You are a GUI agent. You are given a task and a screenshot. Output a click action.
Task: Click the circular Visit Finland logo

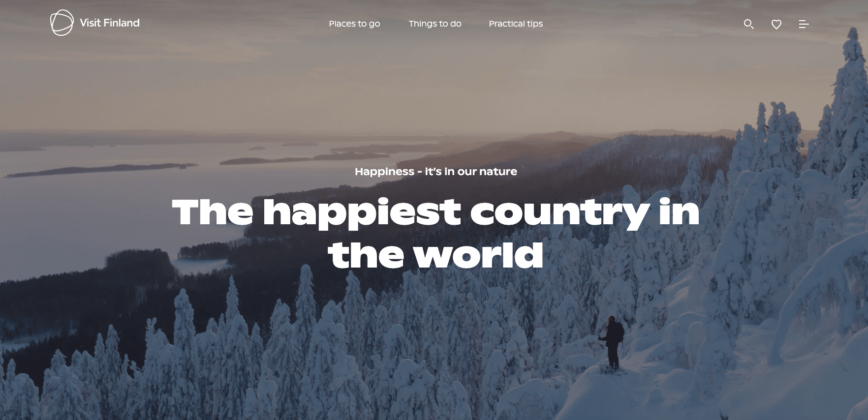click(62, 23)
